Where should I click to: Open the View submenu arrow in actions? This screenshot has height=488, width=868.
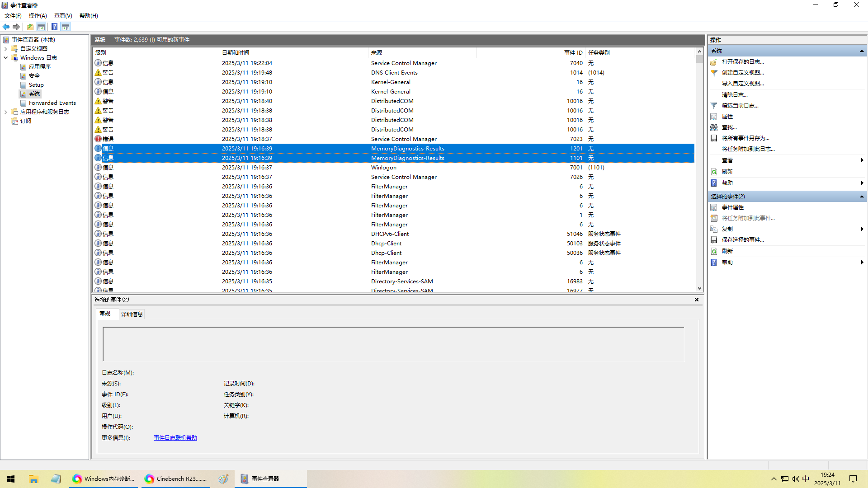click(862, 160)
